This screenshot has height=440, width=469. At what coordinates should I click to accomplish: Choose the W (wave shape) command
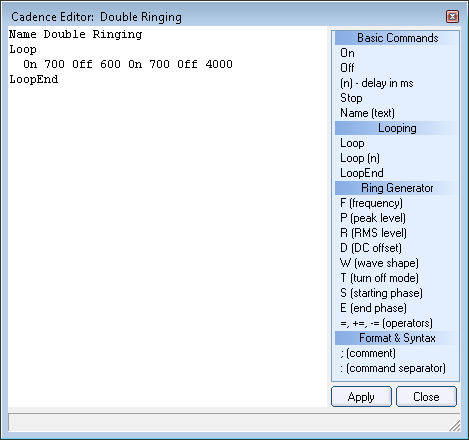(x=379, y=263)
